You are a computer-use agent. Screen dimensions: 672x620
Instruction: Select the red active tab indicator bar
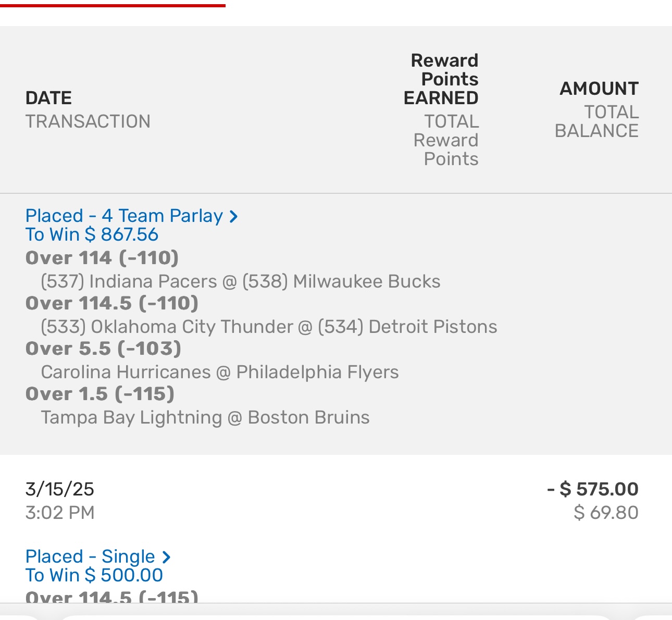pos(113,5)
